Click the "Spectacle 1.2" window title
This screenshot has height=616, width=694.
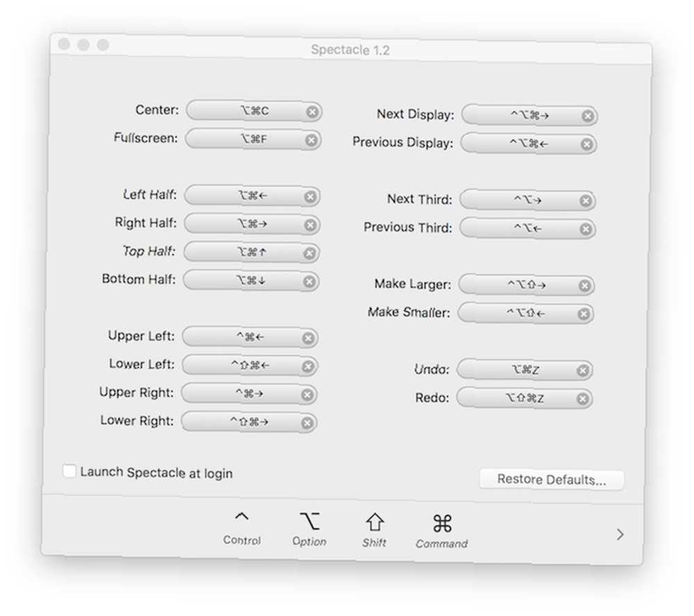point(350,50)
